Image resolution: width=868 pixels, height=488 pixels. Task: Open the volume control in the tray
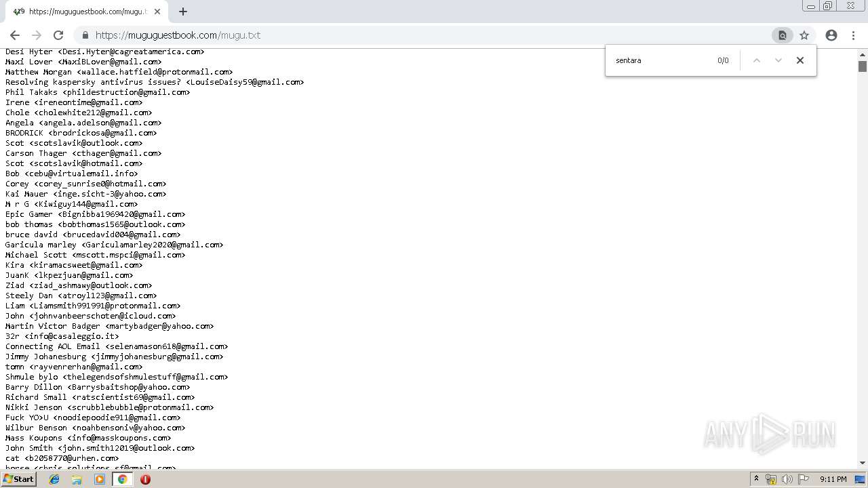(x=787, y=479)
